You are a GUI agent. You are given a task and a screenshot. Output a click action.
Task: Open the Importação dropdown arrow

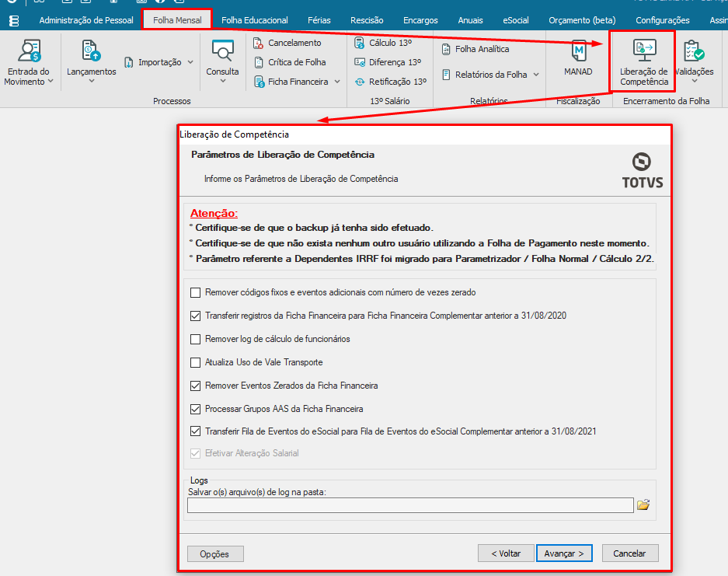pyautogui.click(x=190, y=62)
